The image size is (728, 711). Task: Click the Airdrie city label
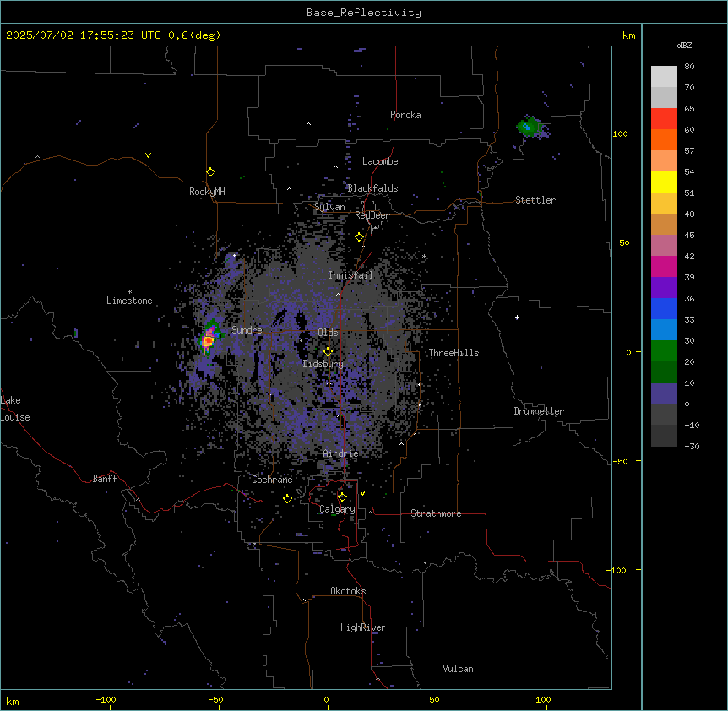coord(341,453)
